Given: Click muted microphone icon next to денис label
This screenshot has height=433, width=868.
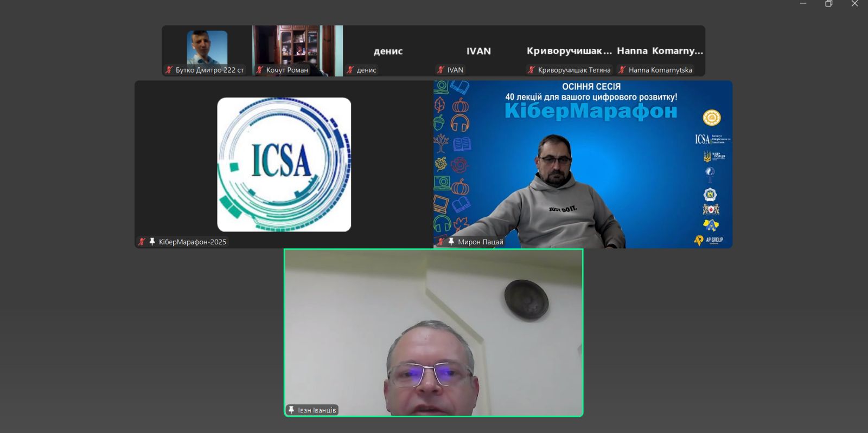Looking at the screenshot, I should click(x=350, y=70).
